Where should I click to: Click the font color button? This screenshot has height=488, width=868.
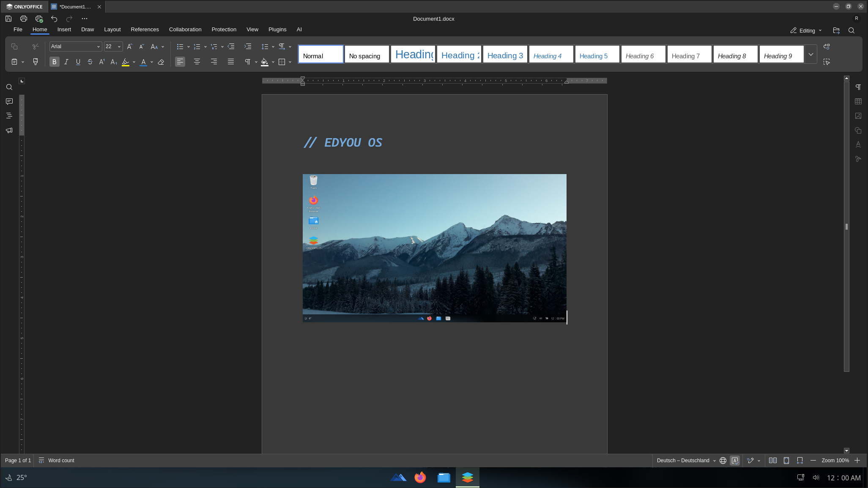pyautogui.click(x=143, y=62)
